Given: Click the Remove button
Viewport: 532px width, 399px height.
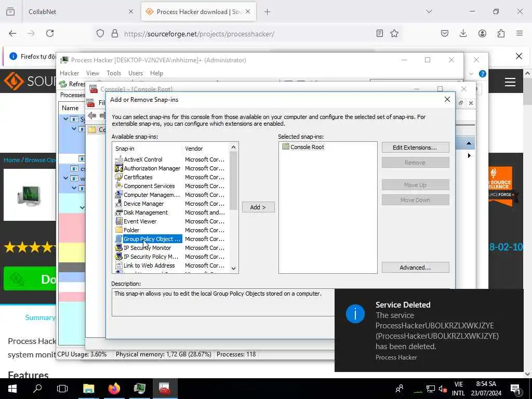Looking at the screenshot, I should 415,163.
